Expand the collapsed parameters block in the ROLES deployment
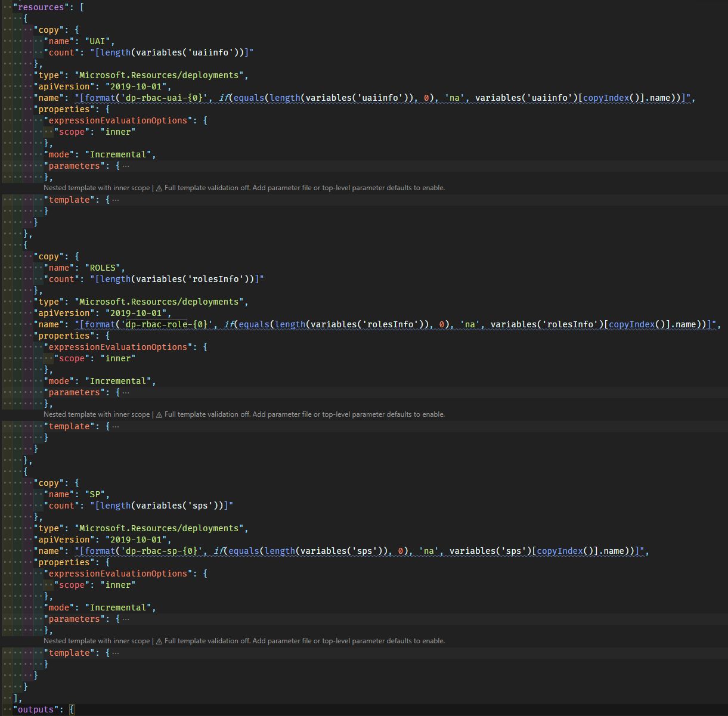 125,392
